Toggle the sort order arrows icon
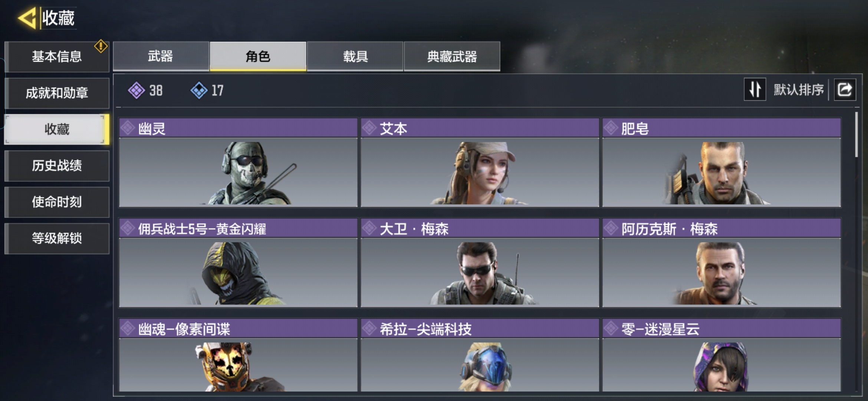868x401 pixels. pyautogui.click(x=755, y=89)
